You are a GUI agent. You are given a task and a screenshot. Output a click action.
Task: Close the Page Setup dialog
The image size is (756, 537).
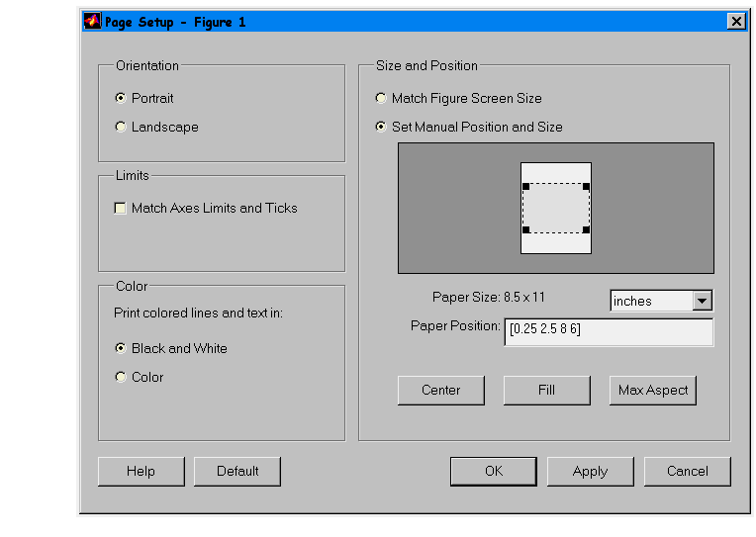tap(736, 21)
